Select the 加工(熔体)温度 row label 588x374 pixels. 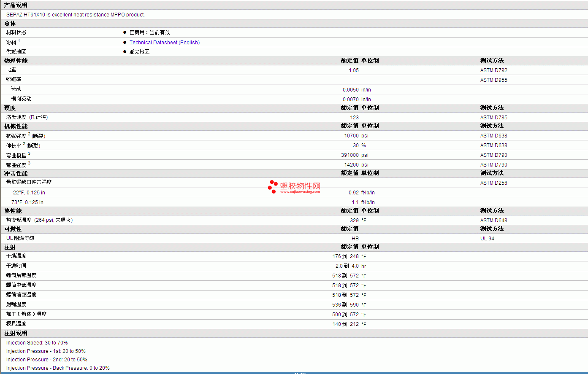tap(26, 314)
